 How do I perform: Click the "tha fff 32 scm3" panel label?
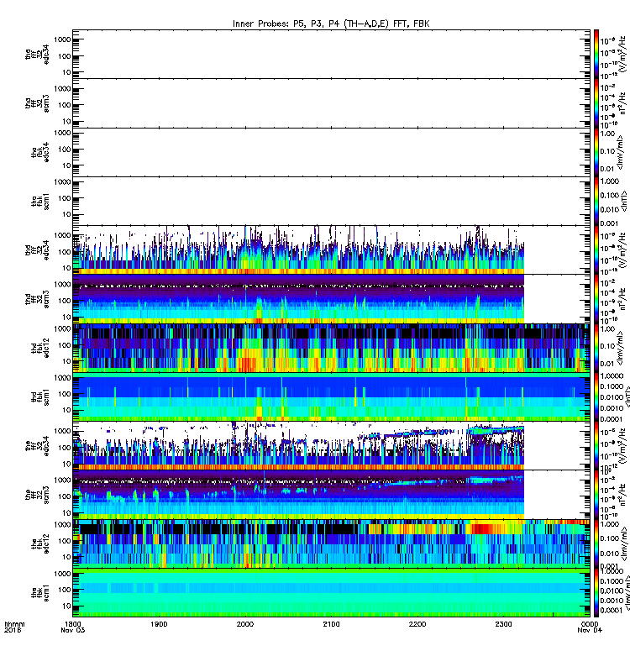click(37, 102)
